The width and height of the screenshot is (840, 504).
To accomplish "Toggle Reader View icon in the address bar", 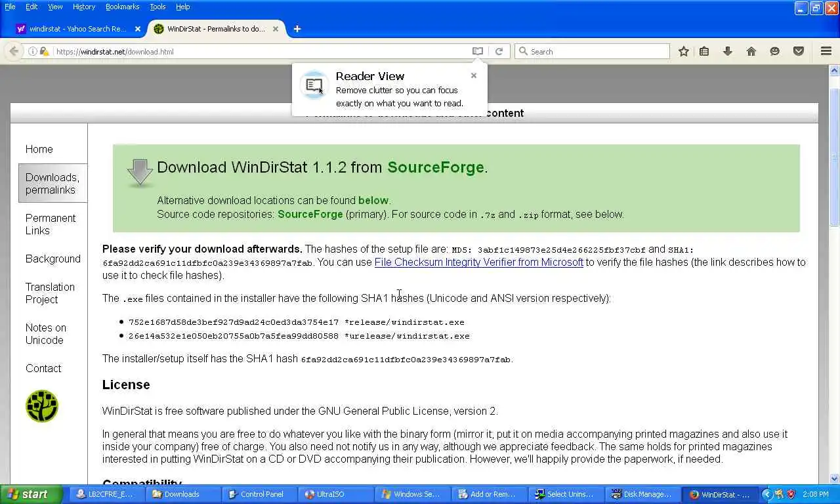I will [478, 51].
